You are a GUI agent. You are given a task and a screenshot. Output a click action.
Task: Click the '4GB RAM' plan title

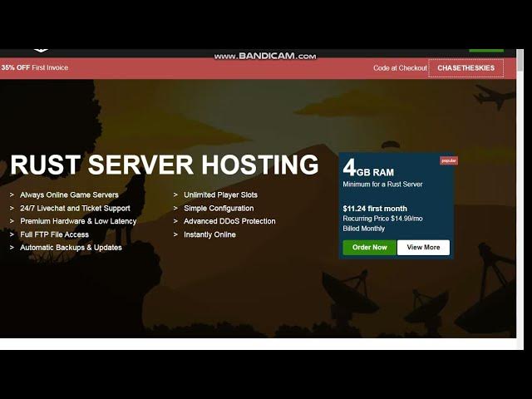pos(368,169)
